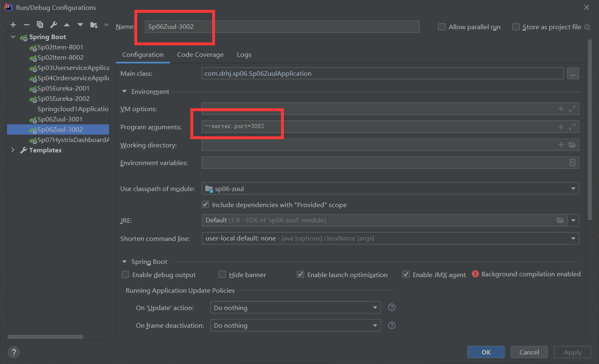Select Sp03UserserviceApplication configuration

pos(73,68)
